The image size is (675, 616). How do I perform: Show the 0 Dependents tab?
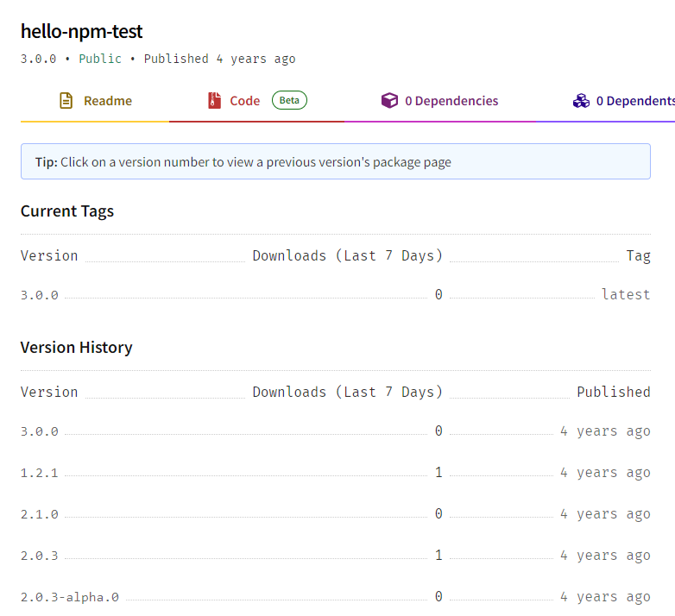[x=634, y=101]
